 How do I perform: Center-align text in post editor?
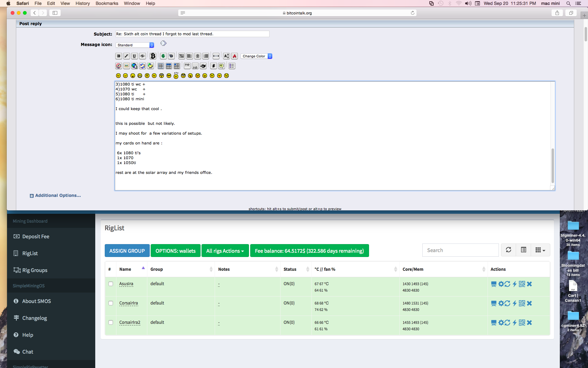[x=198, y=56]
